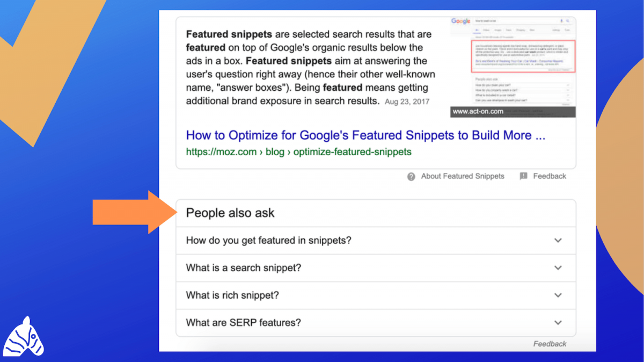
Task: Click the 'What is a search snippet?' question text
Action: (x=244, y=268)
